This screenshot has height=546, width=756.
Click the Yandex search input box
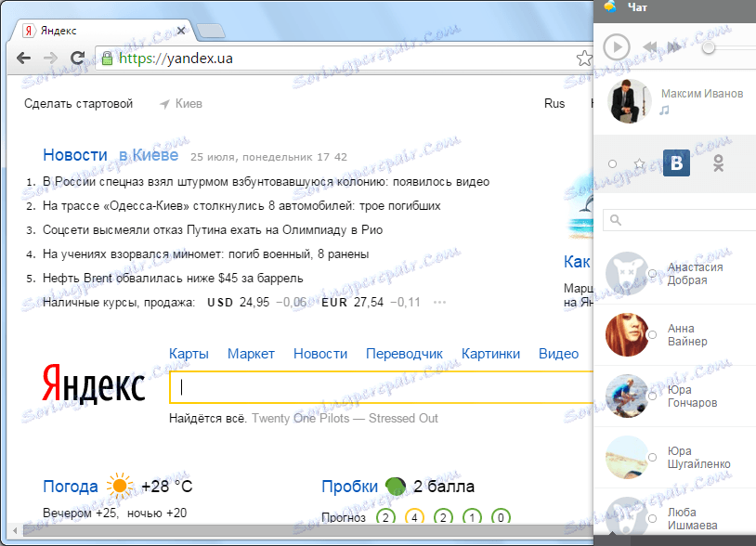(382, 387)
